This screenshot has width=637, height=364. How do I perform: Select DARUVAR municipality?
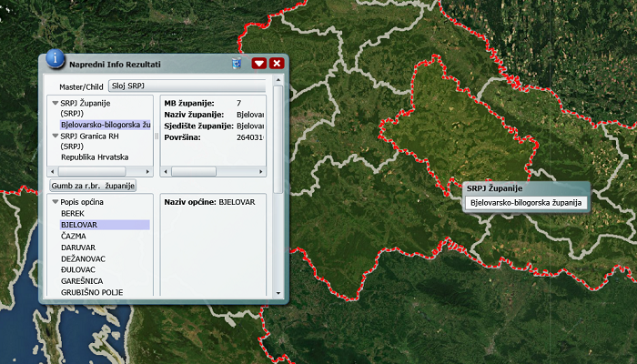click(78, 248)
